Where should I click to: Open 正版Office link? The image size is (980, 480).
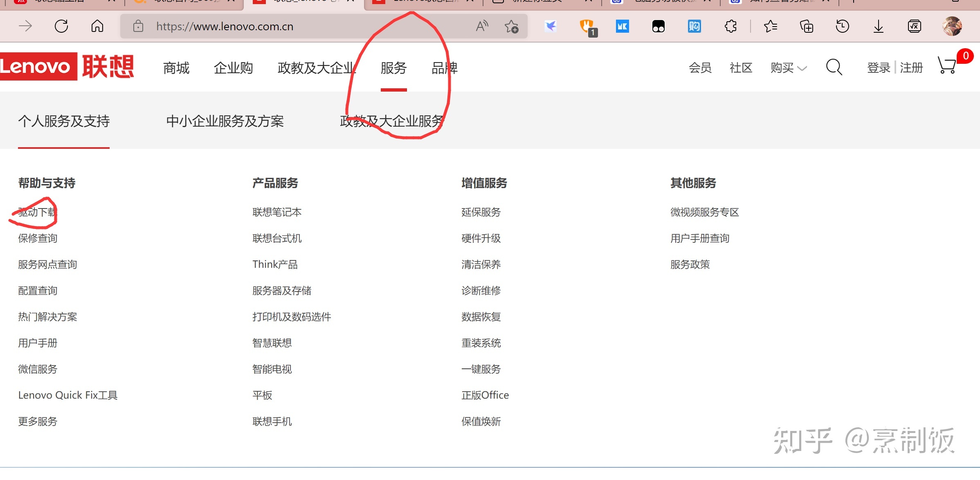[485, 395]
